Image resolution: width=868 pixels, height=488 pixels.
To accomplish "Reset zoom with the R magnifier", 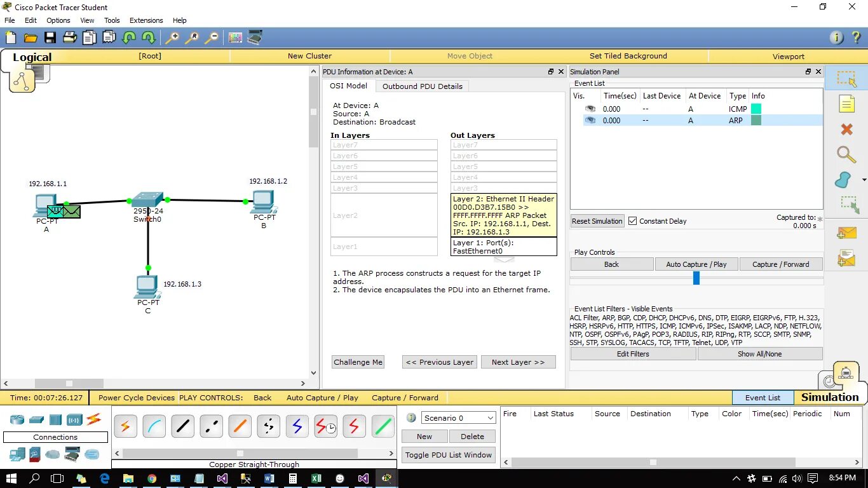I will pos(192,37).
